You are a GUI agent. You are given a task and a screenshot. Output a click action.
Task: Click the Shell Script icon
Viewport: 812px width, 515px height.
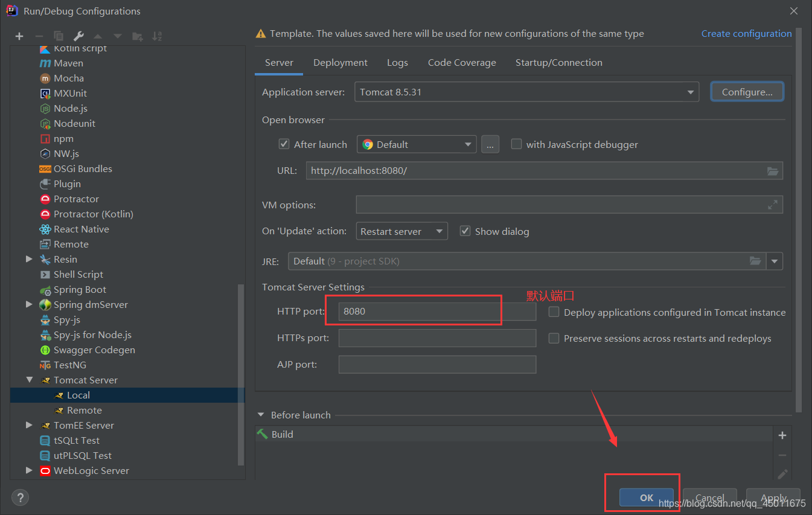[45, 275]
